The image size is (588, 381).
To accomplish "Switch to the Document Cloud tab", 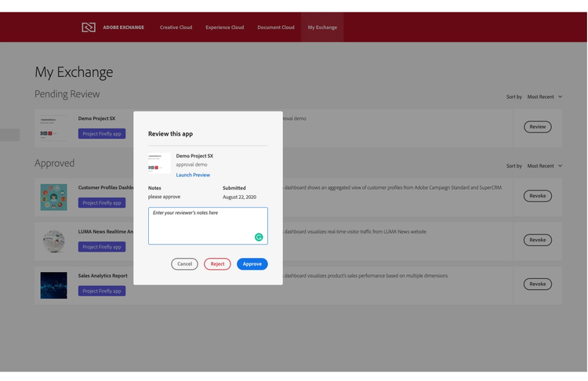I will tap(276, 27).
